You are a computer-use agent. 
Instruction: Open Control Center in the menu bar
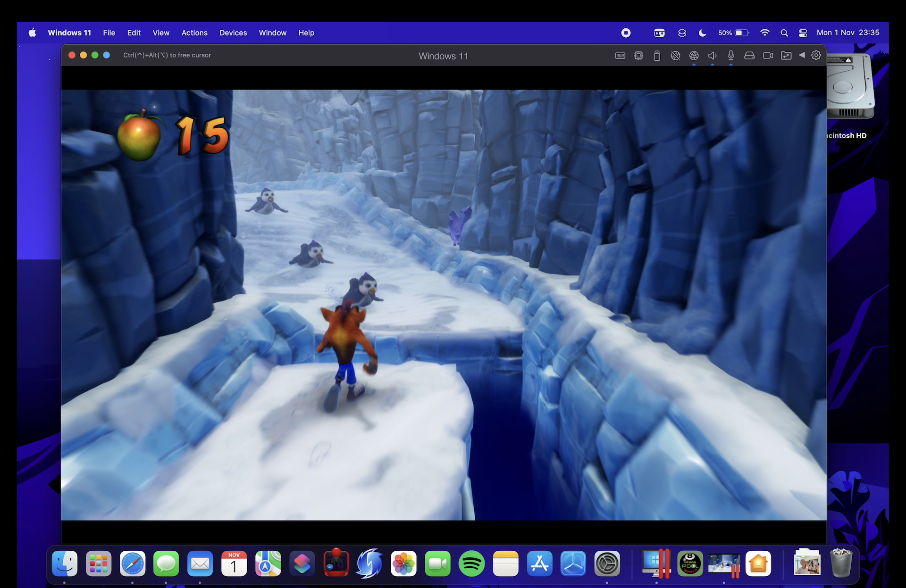[x=803, y=33]
